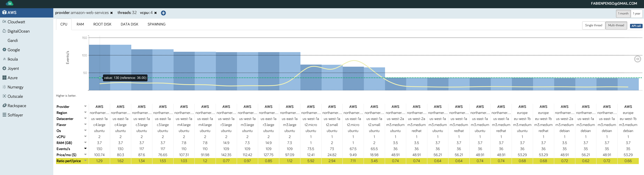Click the 142.35 price cell
Viewport: 644px width, 175px height.
226,155
